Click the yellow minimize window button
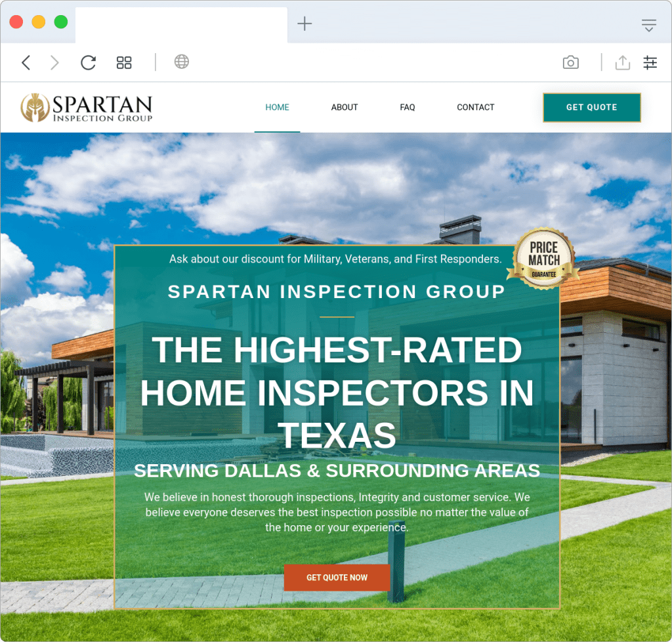672x642 pixels. coord(39,22)
